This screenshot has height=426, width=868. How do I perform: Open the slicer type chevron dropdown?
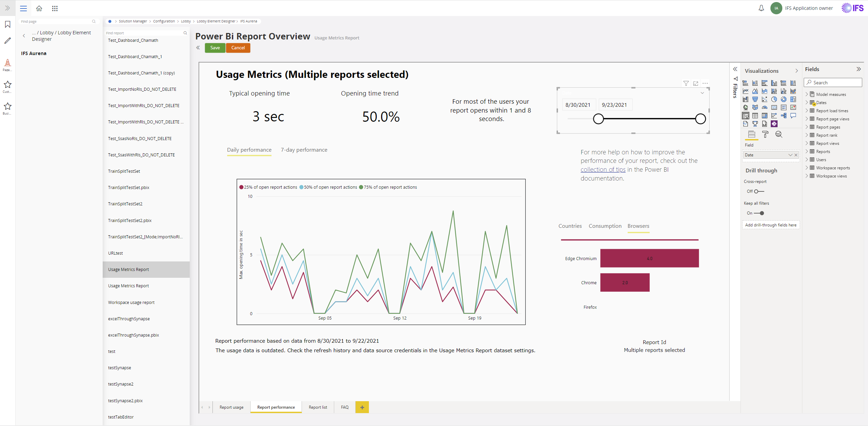[702, 93]
